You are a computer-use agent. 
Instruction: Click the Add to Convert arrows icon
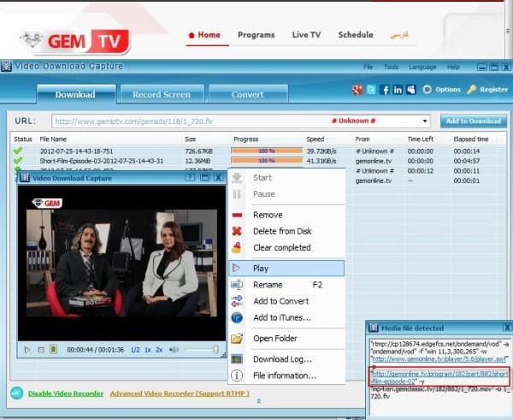[x=237, y=301]
